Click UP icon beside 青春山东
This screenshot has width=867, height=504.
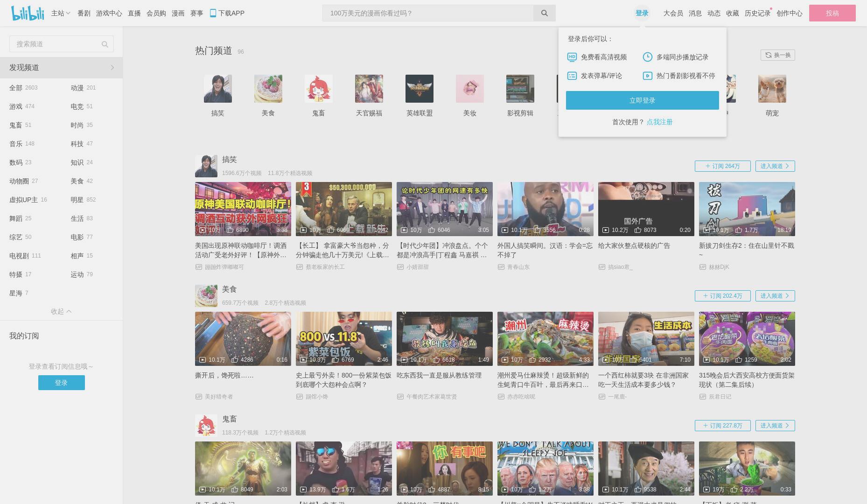click(x=501, y=267)
